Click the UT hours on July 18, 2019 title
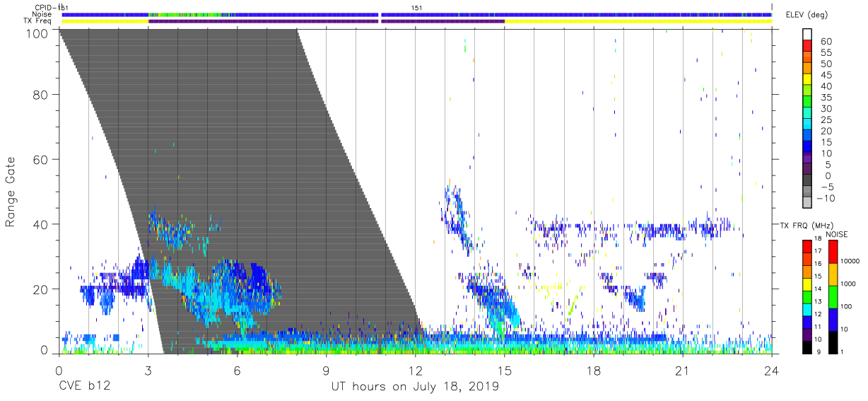The image size is (868, 401). click(415, 386)
